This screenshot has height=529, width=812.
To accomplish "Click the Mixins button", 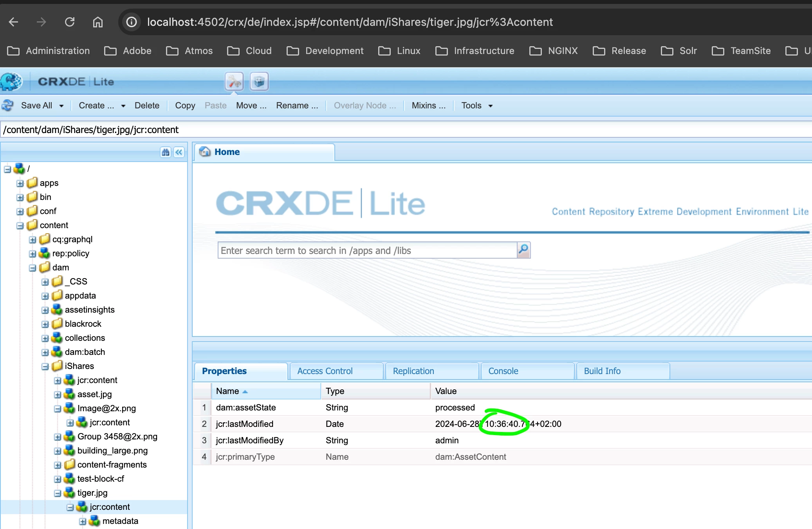I will pos(428,106).
